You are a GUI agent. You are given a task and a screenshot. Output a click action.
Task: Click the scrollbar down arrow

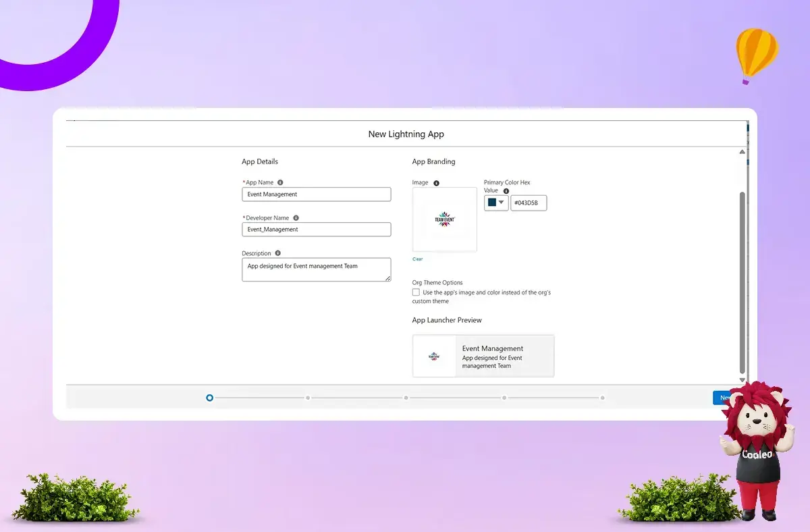point(742,380)
